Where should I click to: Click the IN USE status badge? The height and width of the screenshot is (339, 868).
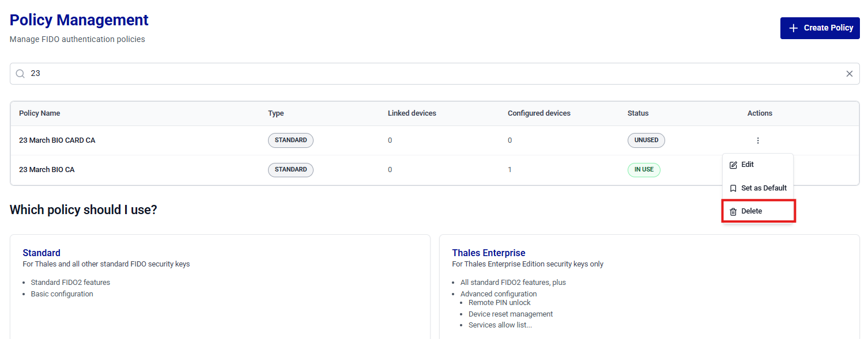[644, 170]
